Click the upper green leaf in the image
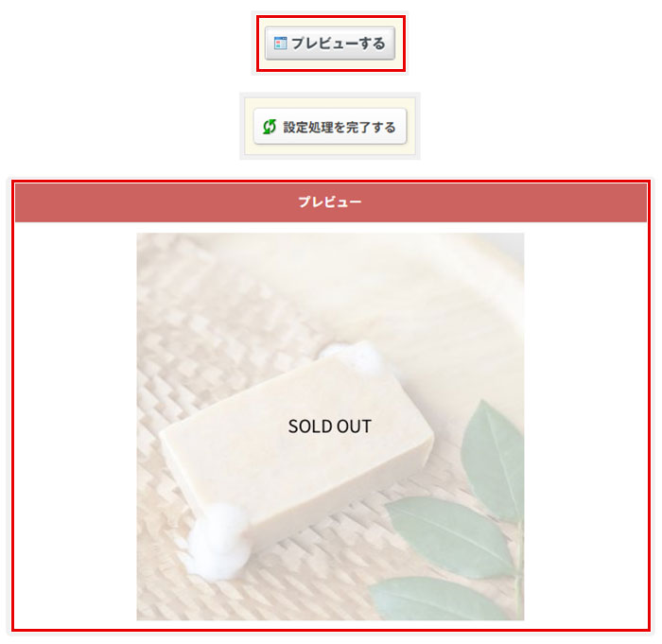662x644 pixels. [x=492, y=461]
